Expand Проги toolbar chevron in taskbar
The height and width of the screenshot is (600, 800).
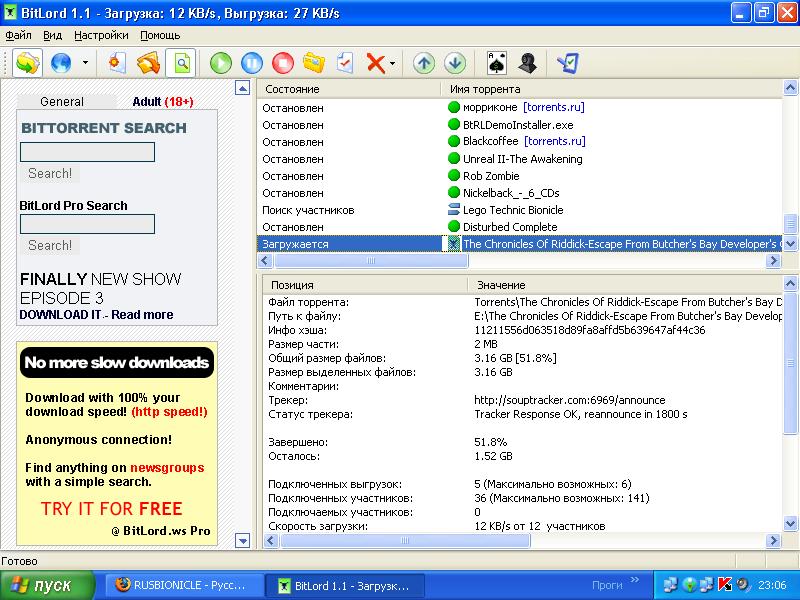click(x=635, y=580)
